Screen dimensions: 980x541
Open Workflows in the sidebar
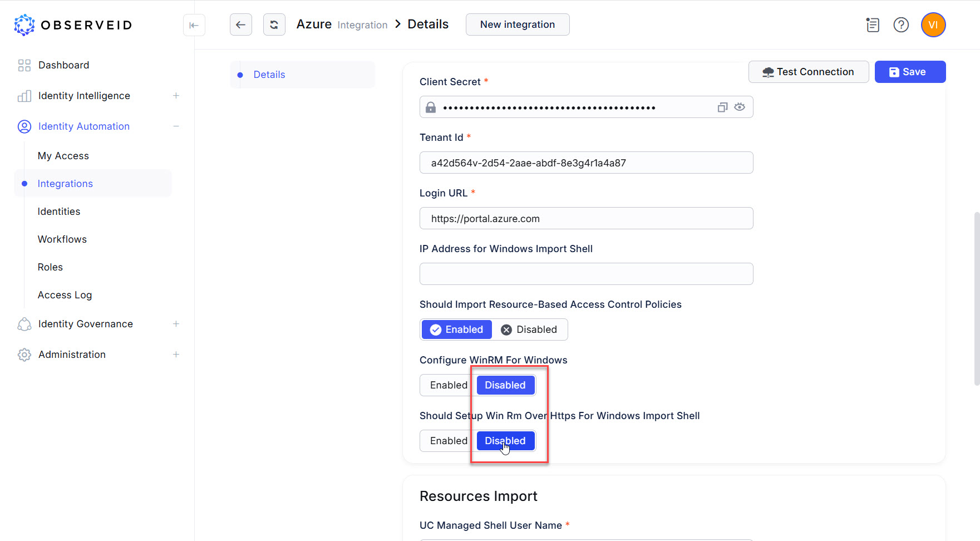point(62,239)
